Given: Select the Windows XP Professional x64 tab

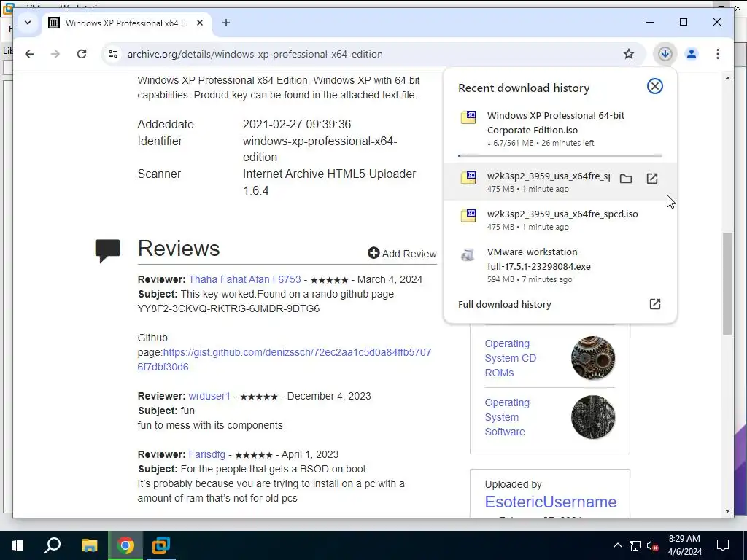Looking at the screenshot, I should click(126, 23).
